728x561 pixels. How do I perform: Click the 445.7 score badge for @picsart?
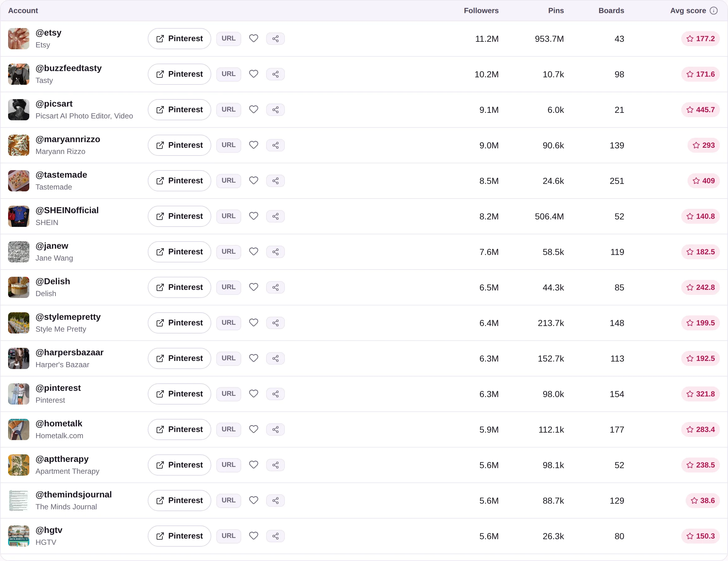pyautogui.click(x=700, y=110)
